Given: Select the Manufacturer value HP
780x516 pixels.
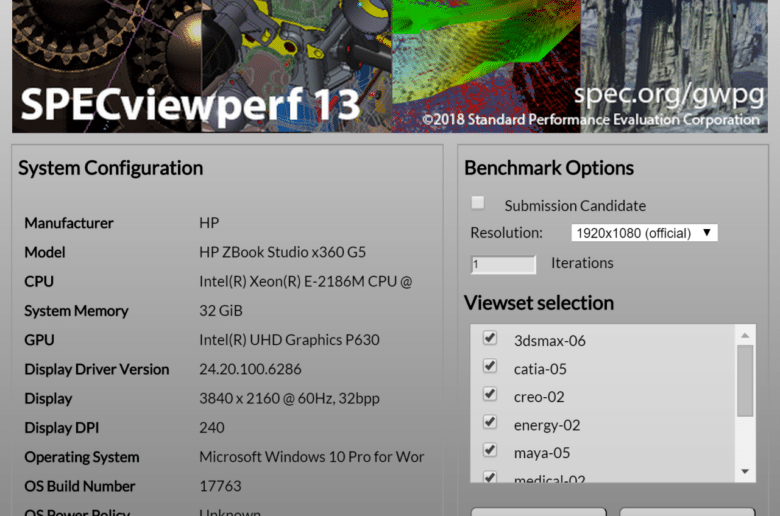Looking at the screenshot, I should 209,223.
